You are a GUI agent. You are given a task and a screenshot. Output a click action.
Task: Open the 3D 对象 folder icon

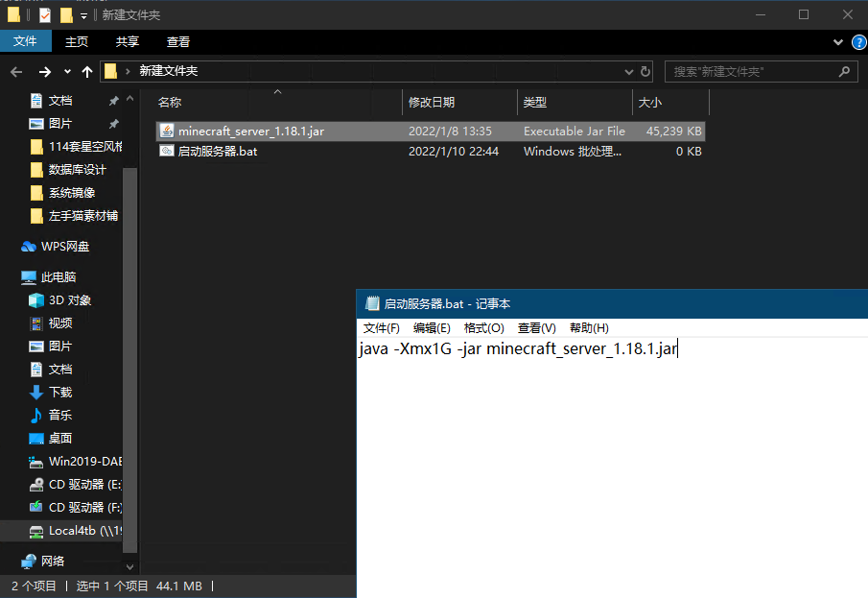[x=36, y=300]
